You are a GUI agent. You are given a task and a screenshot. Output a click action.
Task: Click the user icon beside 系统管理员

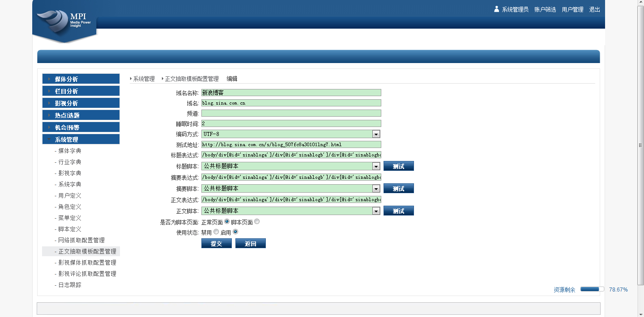496,9
